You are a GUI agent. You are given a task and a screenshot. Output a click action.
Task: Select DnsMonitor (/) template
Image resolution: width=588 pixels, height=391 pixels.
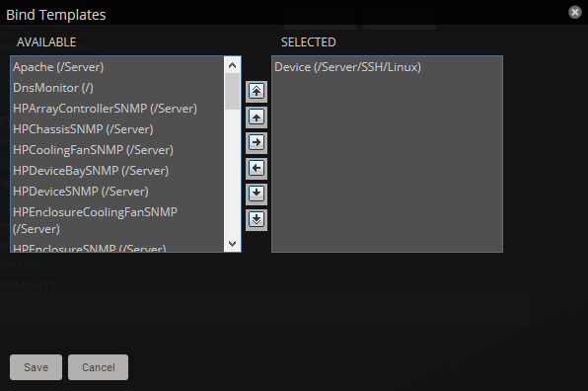point(117,88)
